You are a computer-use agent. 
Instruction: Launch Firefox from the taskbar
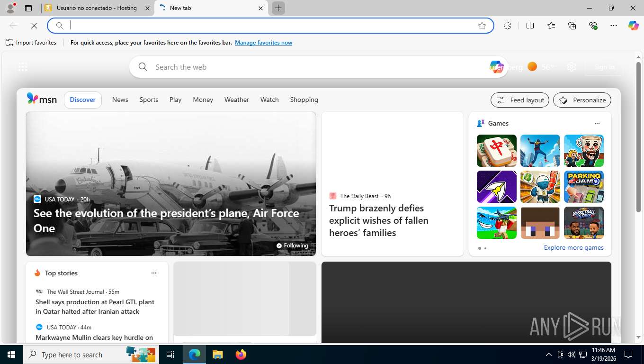[x=241, y=355]
